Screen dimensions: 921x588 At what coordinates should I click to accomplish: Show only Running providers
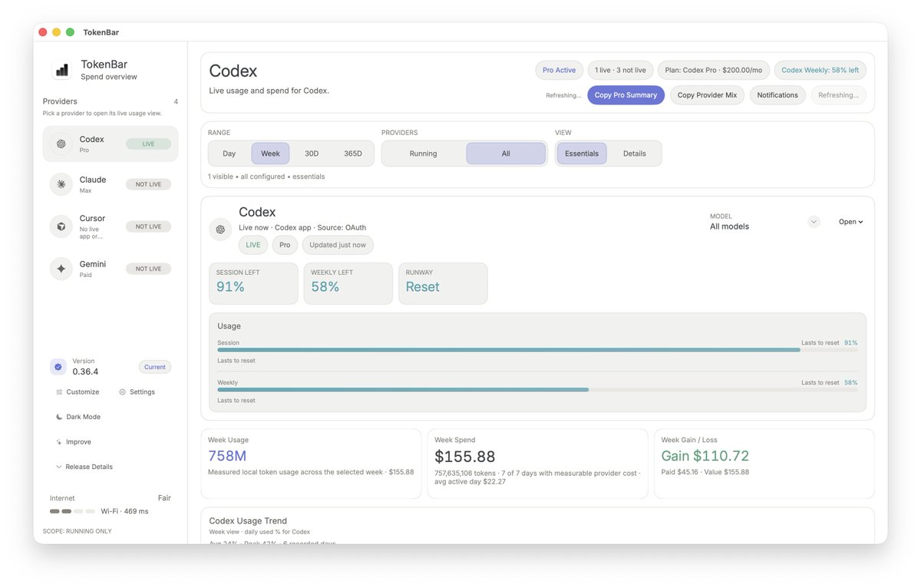coord(423,154)
